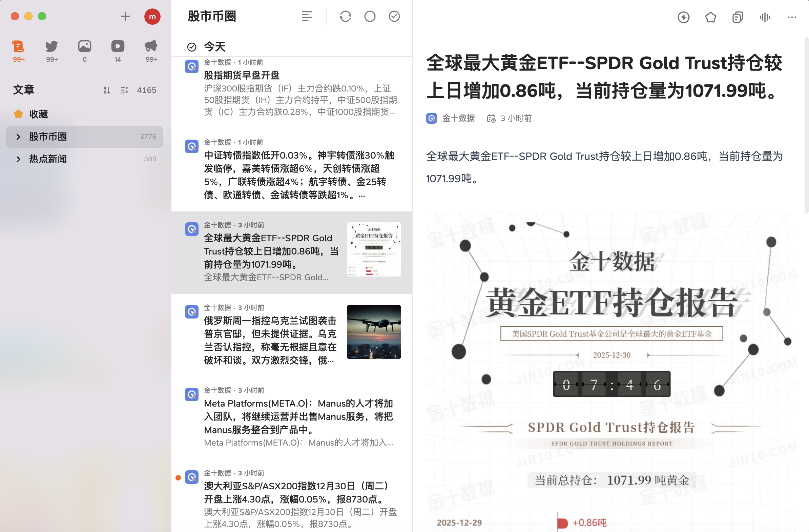Toggle the 今天 group read state
The image size is (809, 532).
[x=192, y=46]
